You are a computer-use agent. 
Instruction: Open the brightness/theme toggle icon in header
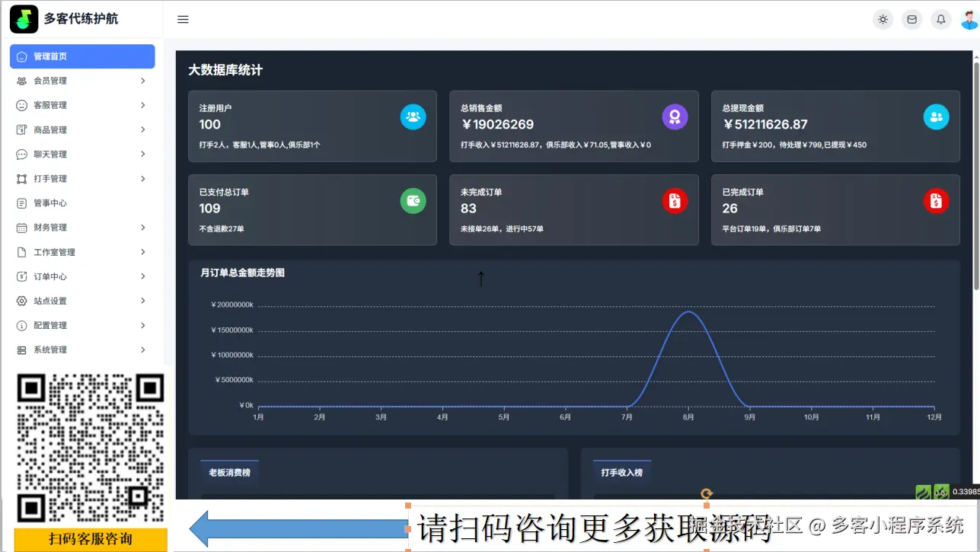883,19
